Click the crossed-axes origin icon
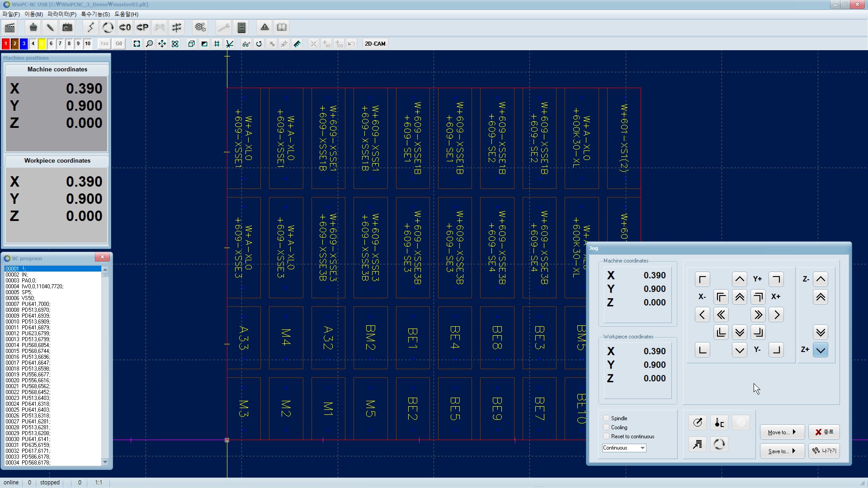 pyautogui.click(x=230, y=44)
